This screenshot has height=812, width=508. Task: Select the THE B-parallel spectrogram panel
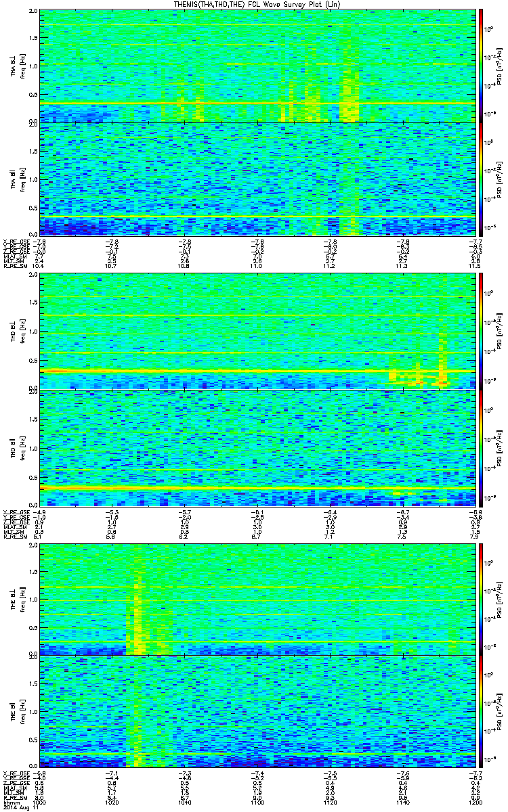pos(257,711)
